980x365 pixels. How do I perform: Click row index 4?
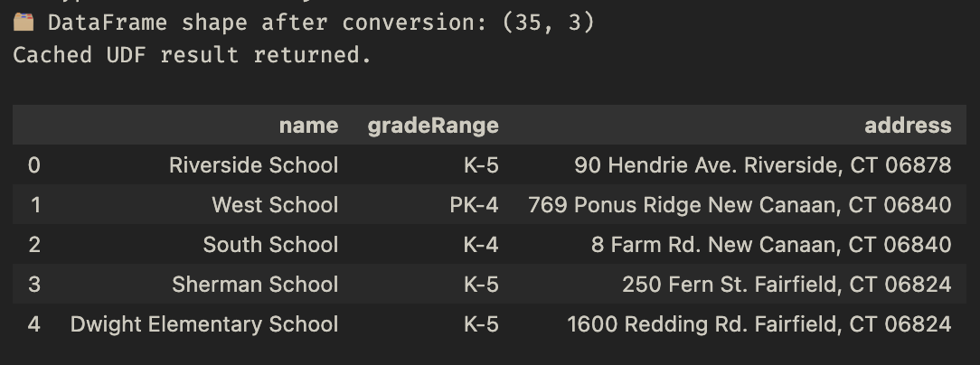pos(34,323)
